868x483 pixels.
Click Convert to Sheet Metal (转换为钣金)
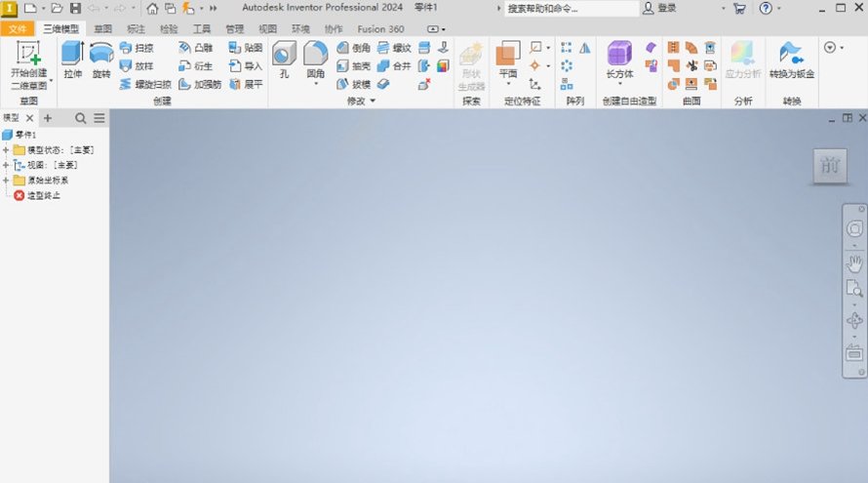pyautogui.click(x=792, y=60)
